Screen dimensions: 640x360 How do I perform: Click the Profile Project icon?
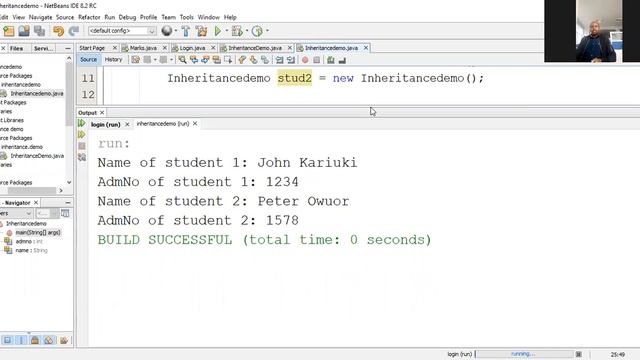257,31
